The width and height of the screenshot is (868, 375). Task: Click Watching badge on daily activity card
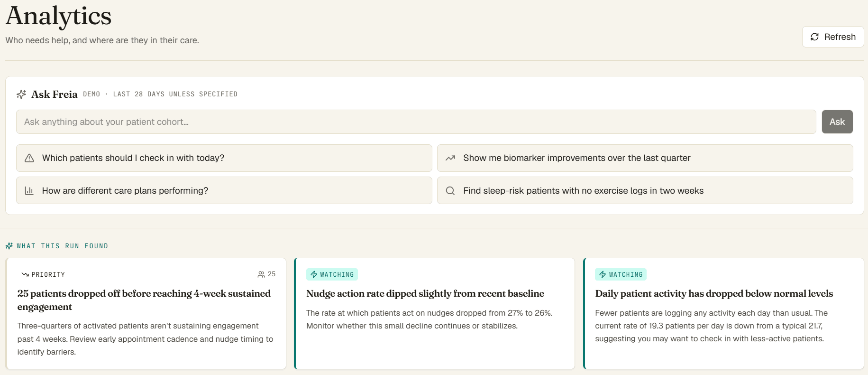coord(621,274)
